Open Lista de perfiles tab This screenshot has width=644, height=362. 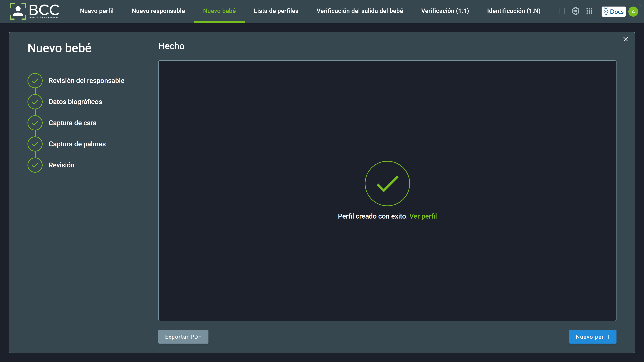click(276, 11)
